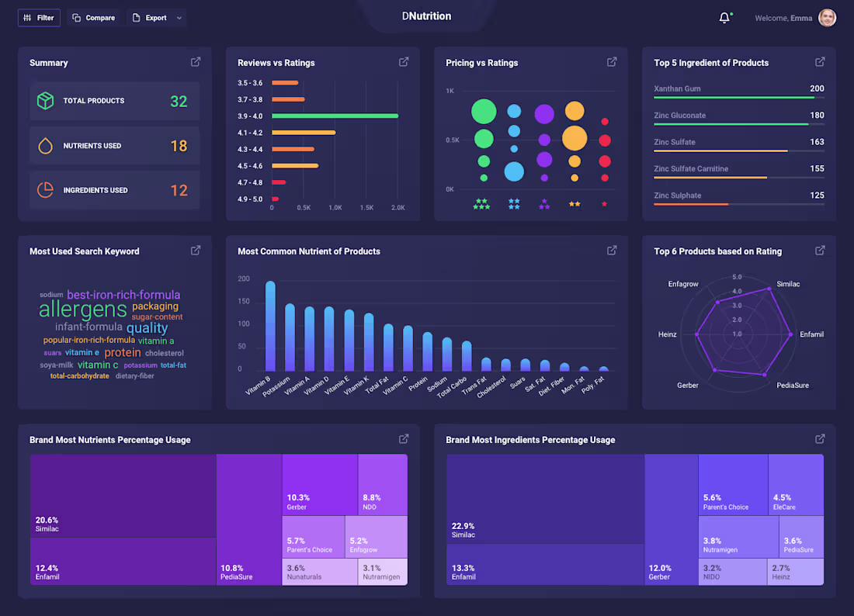The height and width of the screenshot is (616, 854).
Task: Click the 'cholesterol' keyword
Action: (165, 353)
